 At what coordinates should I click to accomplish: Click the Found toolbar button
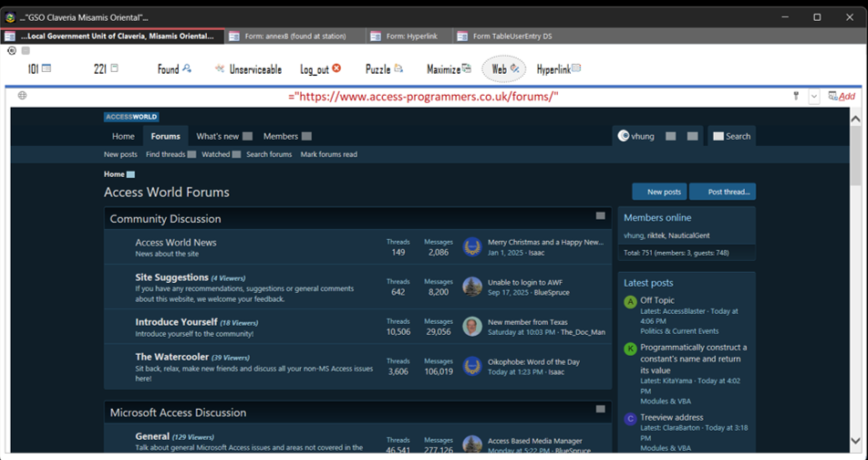pyautogui.click(x=174, y=69)
